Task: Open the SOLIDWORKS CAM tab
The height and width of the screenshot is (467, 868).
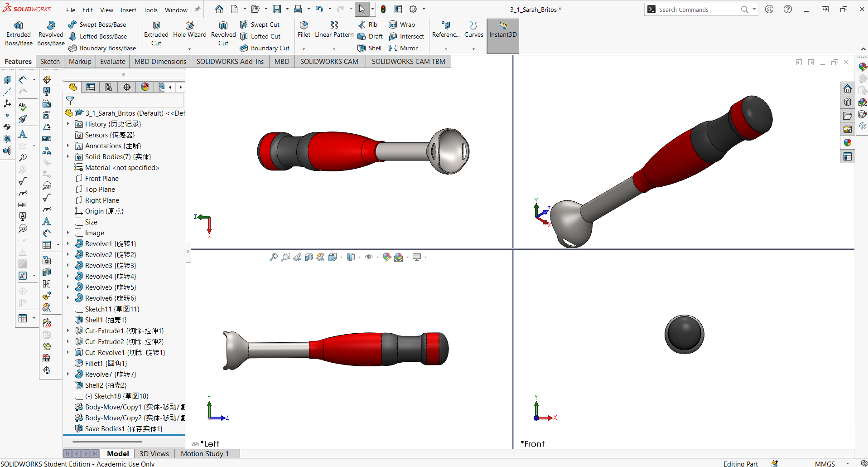Action: tap(329, 62)
